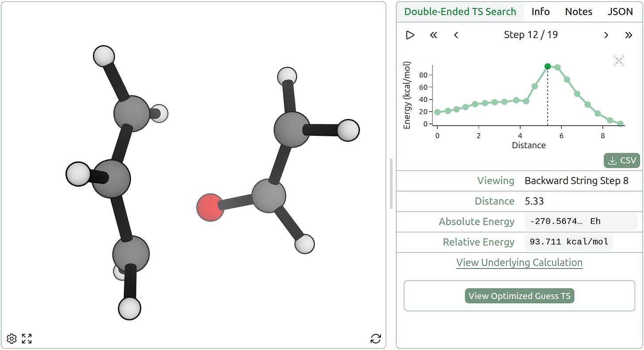Jump to the first step of the trajectory
Screen dimensions: 644x350
433,35
